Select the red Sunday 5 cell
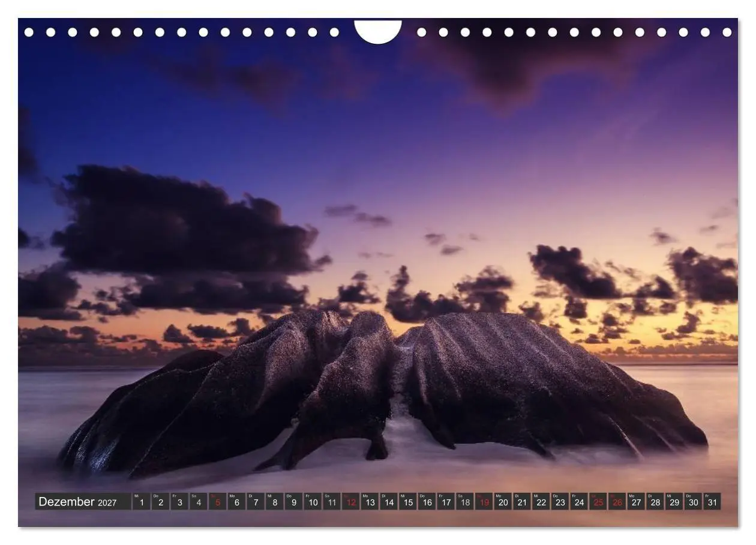 [217, 502]
